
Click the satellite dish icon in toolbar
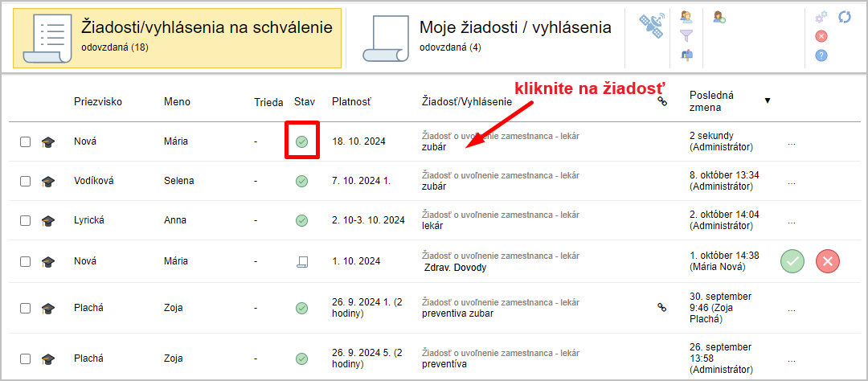click(652, 24)
